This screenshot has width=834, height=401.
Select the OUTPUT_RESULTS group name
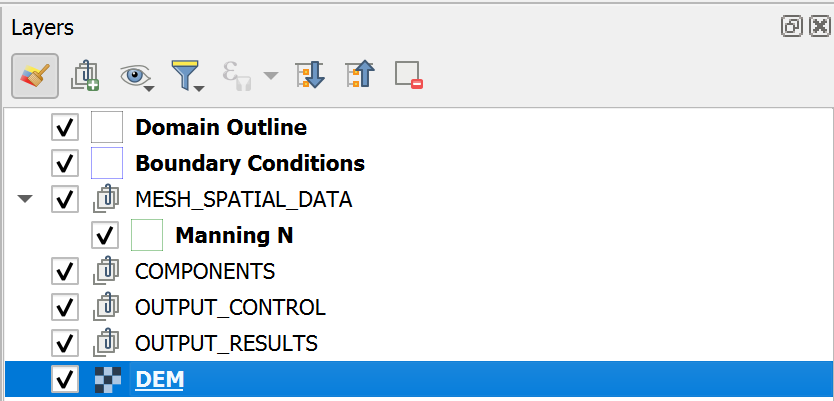click(226, 343)
